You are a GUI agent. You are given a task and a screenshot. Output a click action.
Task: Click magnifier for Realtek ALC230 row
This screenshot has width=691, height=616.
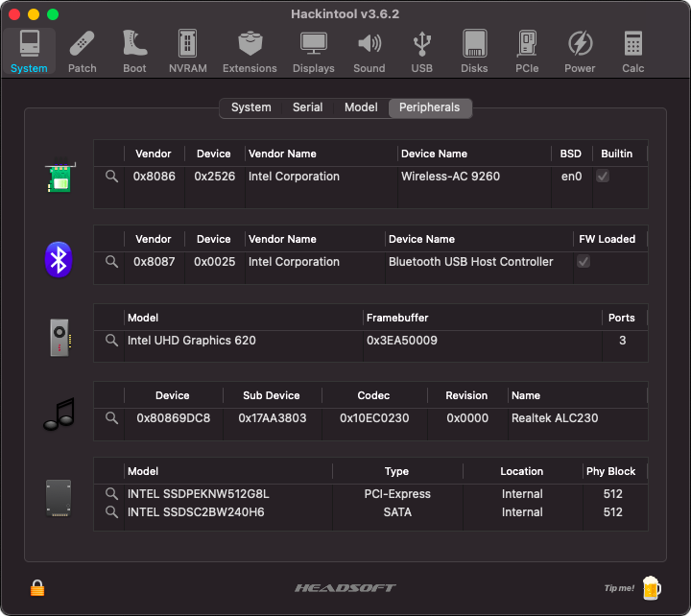pyautogui.click(x=112, y=418)
